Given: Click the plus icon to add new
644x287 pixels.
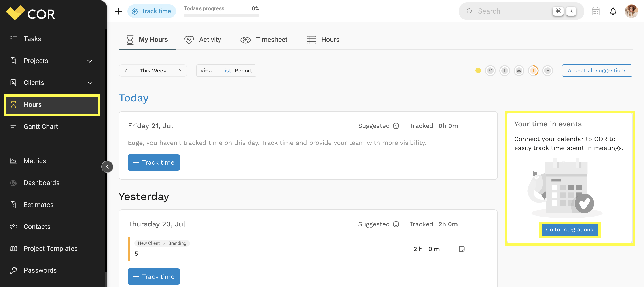Looking at the screenshot, I should point(118,11).
